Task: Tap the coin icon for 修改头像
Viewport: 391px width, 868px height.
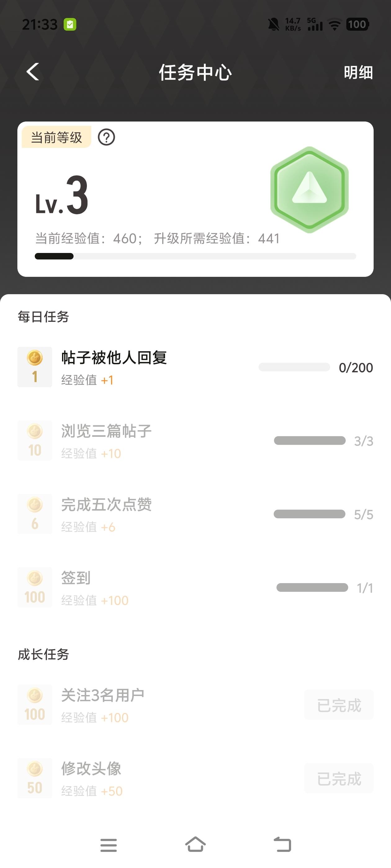Action: 35,778
